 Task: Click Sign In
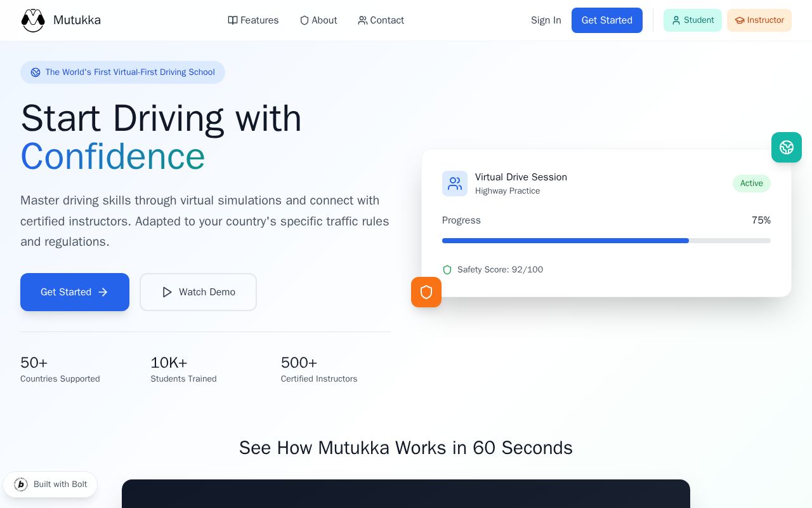pos(546,20)
